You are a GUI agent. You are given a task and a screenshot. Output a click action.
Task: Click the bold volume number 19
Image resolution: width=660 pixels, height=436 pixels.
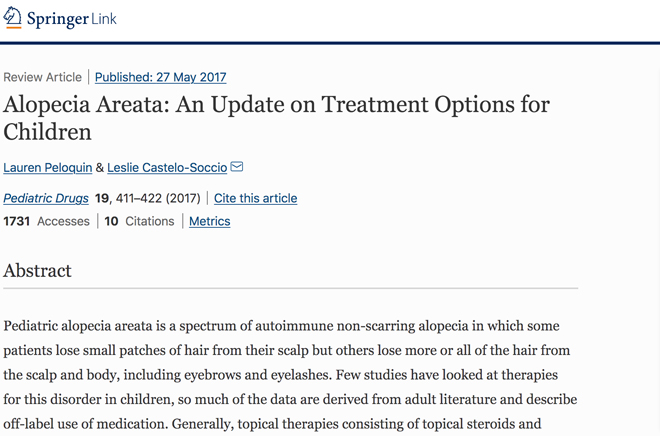point(102,198)
